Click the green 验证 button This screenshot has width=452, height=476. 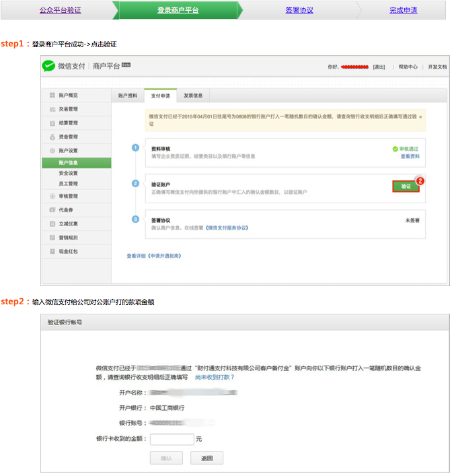(x=406, y=186)
